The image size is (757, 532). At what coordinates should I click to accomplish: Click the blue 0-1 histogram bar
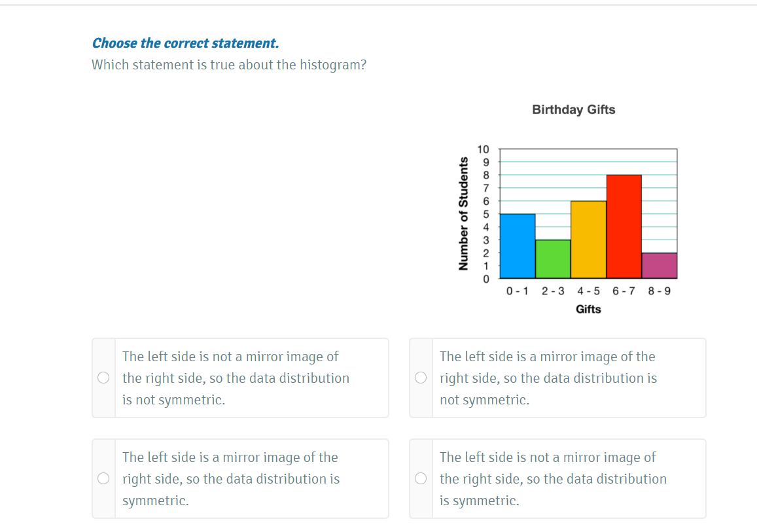(518, 246)
